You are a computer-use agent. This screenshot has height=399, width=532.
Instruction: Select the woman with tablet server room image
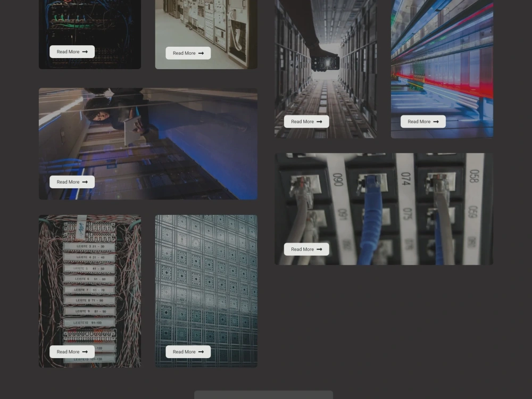(x=148, y=144)
